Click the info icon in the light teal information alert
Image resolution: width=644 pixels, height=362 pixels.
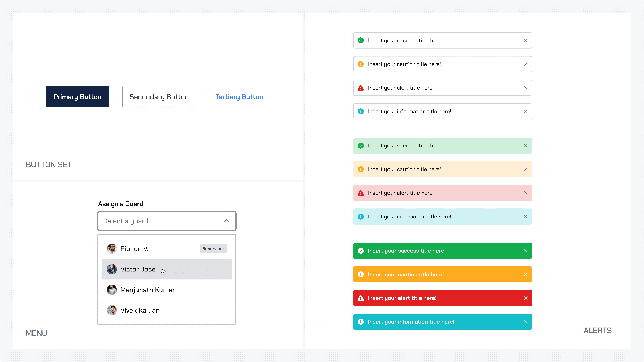(360, 217)
